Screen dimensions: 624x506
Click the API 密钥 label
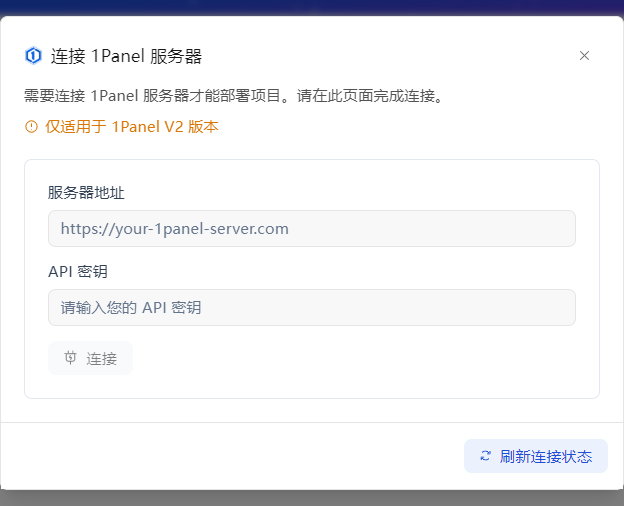[78, 272]
